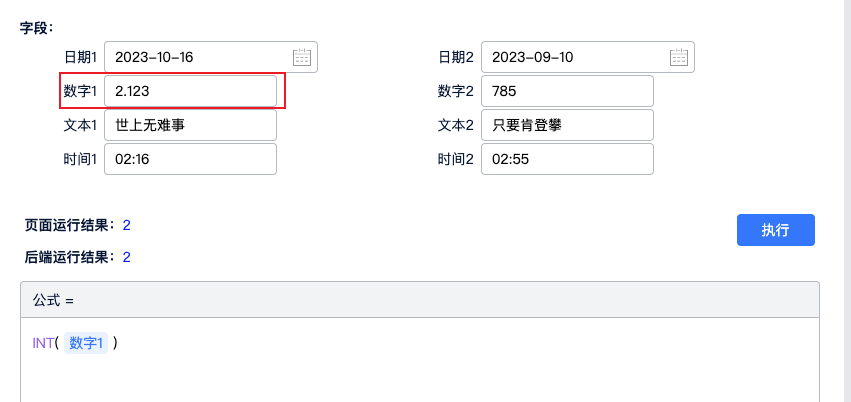Open the 时间1 time field showing 02:16
This screenshot has width=851, height=402.
point(190,159)
